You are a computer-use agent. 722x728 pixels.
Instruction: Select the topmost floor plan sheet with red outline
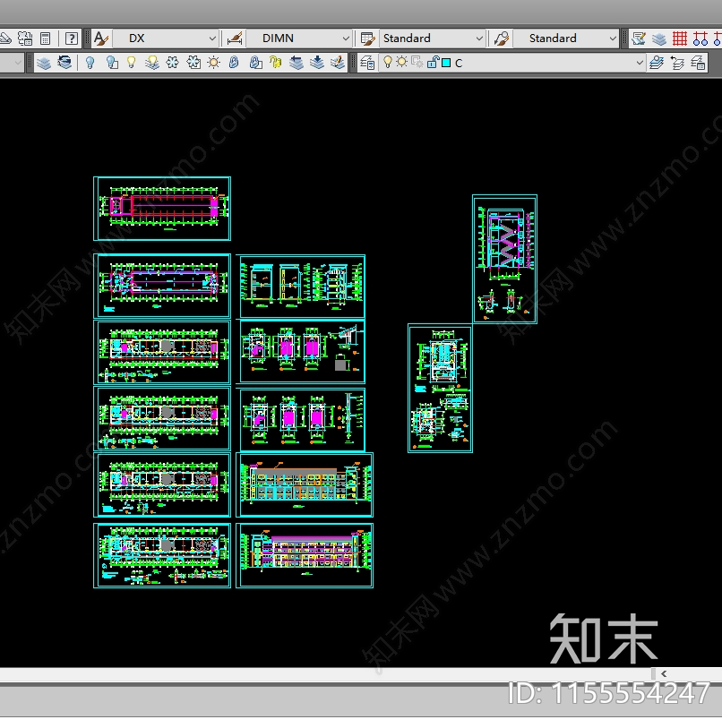pos(162,209)
